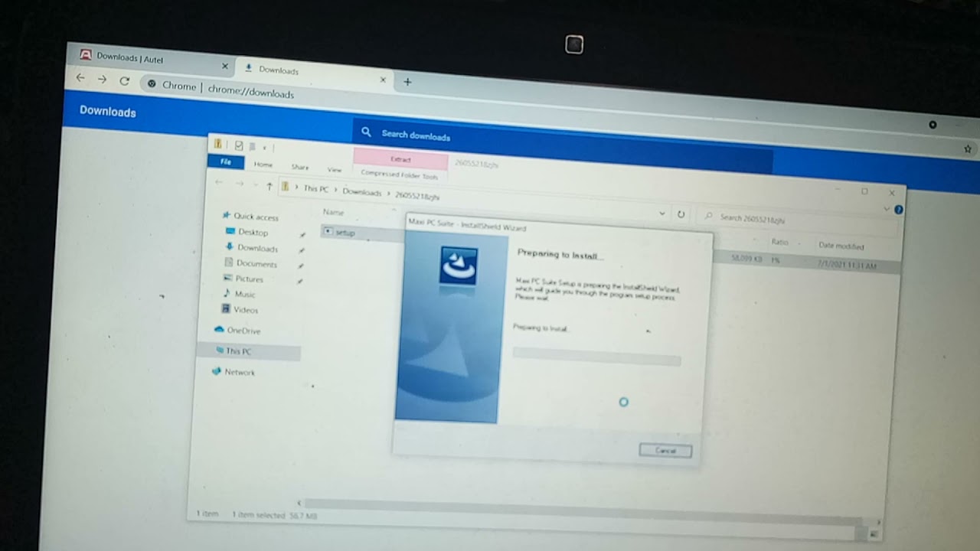Select Videos in the sidebar
This screenshot has height=551, width=980.
tap(245, 310)
